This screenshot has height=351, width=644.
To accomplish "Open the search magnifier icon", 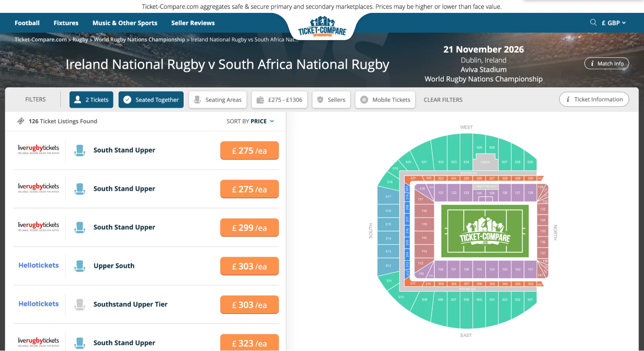I will 593,23.
